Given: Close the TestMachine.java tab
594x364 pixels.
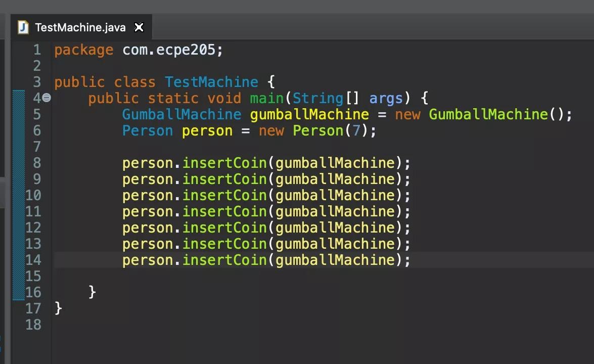Looking at the screenshot, I should coord(139,27).
